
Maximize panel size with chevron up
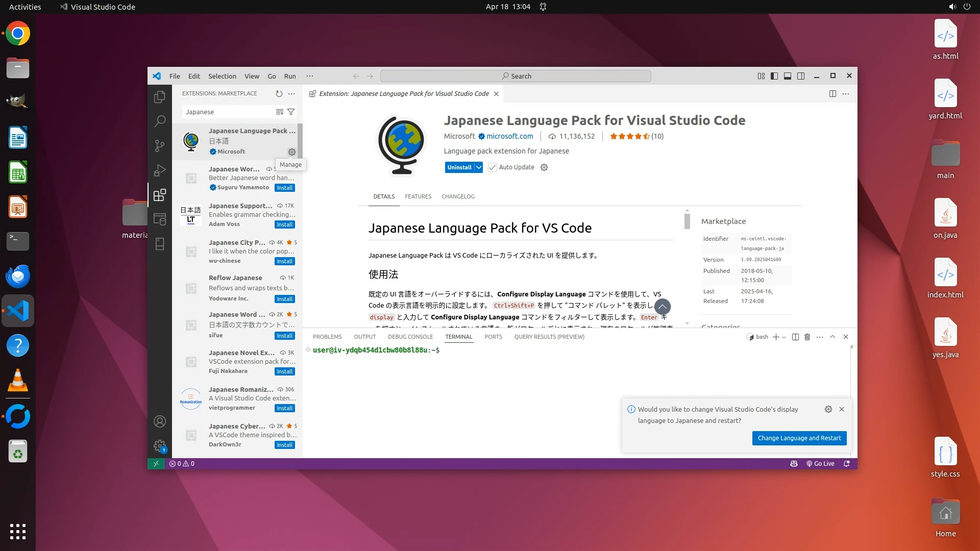pos(832,337)
